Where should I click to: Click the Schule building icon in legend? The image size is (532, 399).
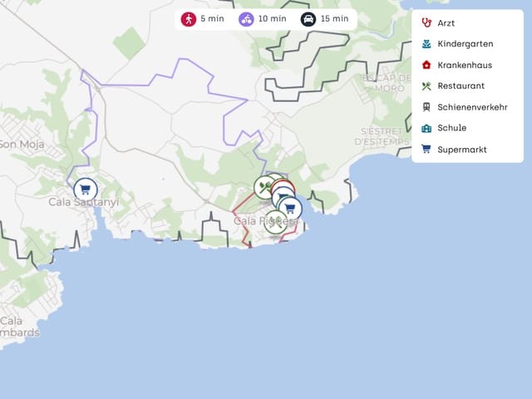pos(426,128)
